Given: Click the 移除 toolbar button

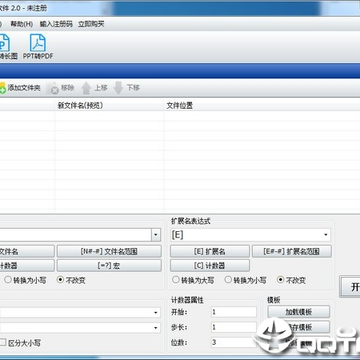Looking at the screenshot, I should 60,88.
